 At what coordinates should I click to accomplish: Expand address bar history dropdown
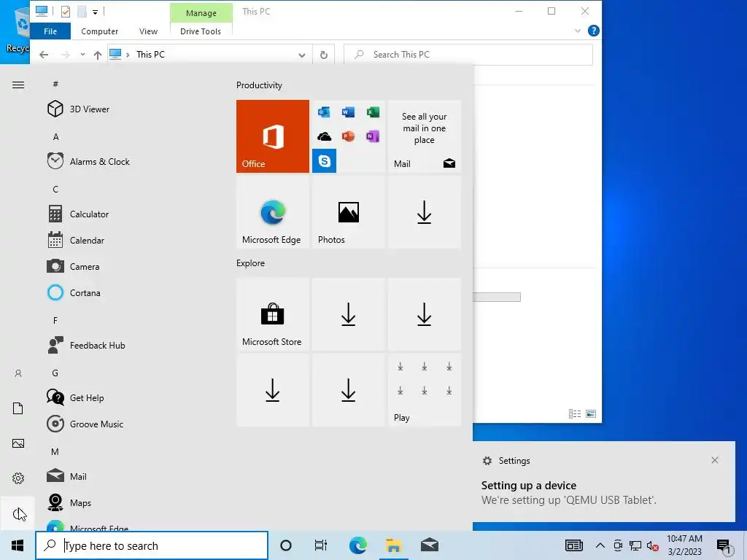(301, 55)
